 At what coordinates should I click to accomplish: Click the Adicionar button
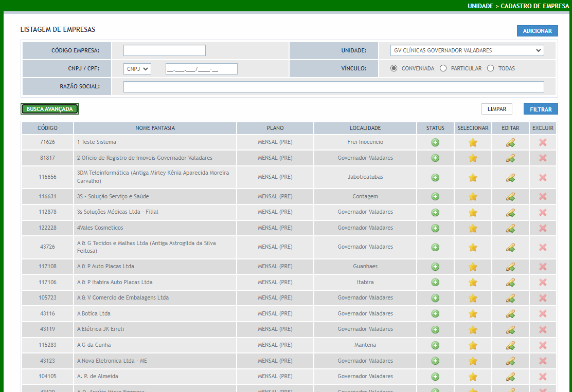[538, 31]
